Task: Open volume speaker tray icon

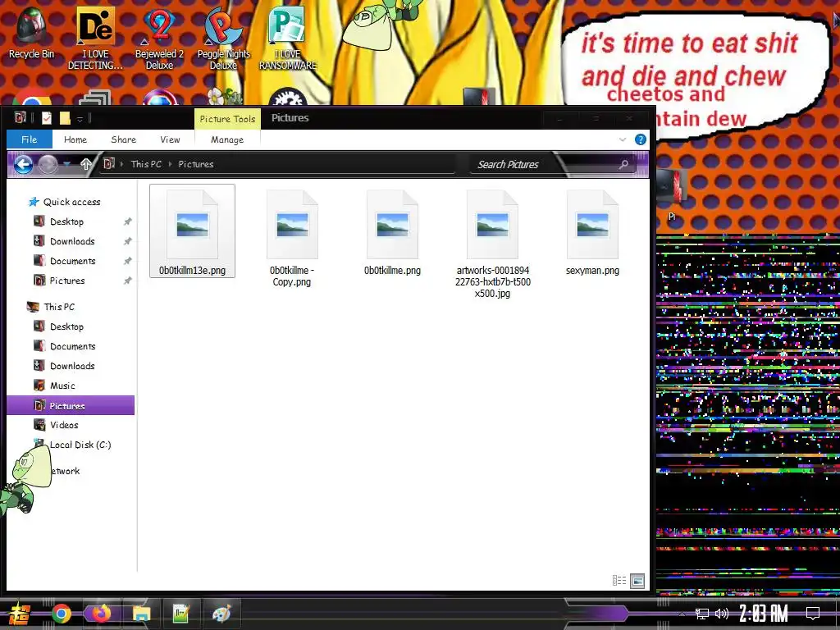Action: point(722,614)
